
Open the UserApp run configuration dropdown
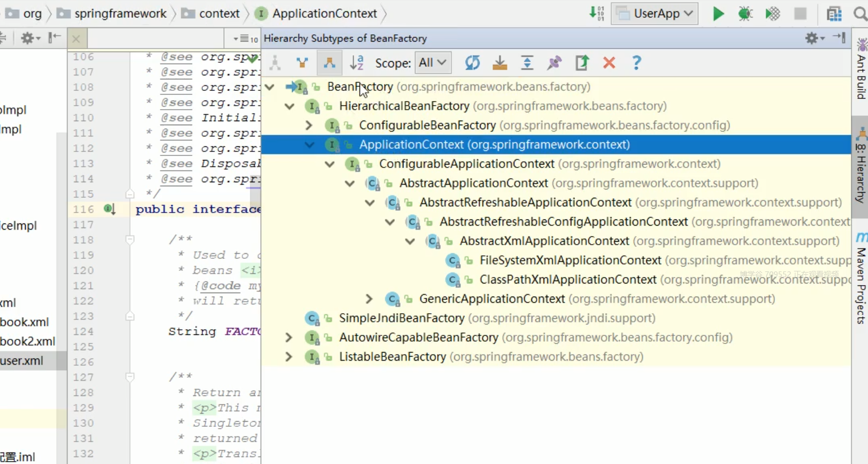655,13
